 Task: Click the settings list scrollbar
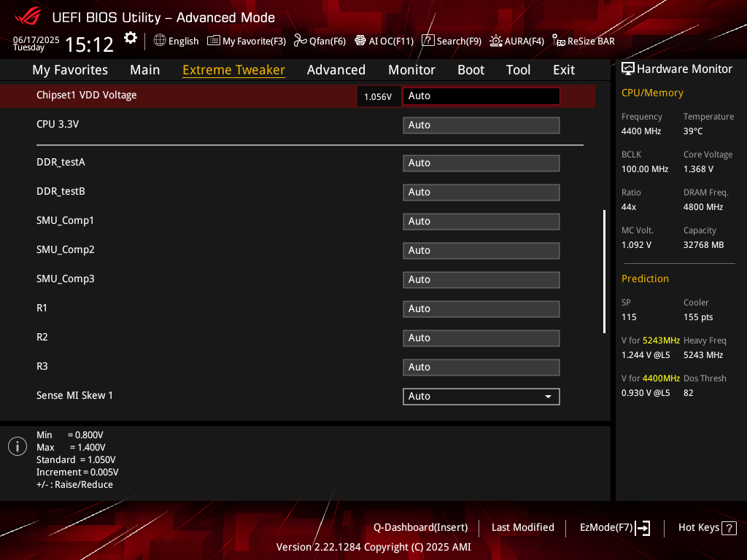click(x=604, y=271)
